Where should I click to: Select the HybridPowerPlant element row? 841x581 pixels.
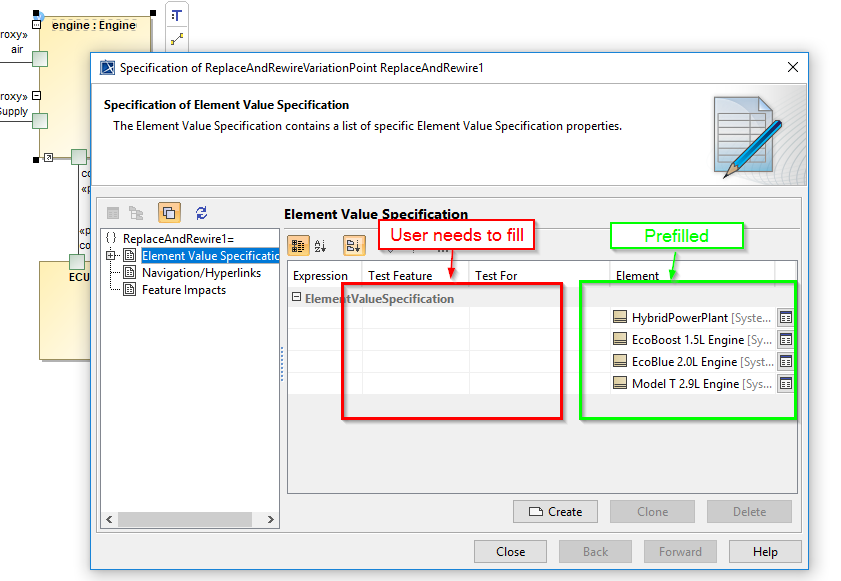click(542, 318)
